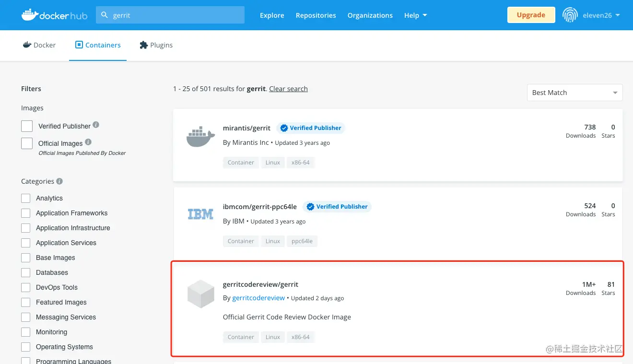Enable the DevOps Tools category filter
The width and height of the screenshot is (633, 364).
25,287
